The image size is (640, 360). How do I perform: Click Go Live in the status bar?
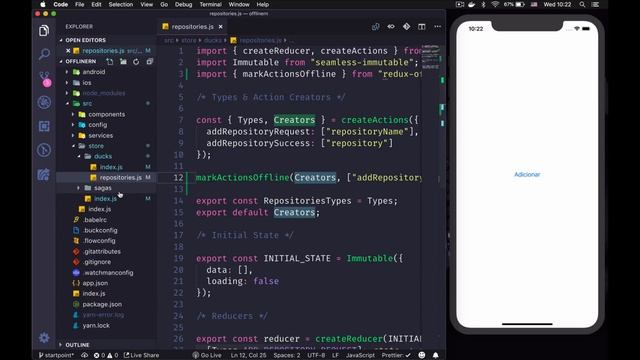[x=207, y=355]
